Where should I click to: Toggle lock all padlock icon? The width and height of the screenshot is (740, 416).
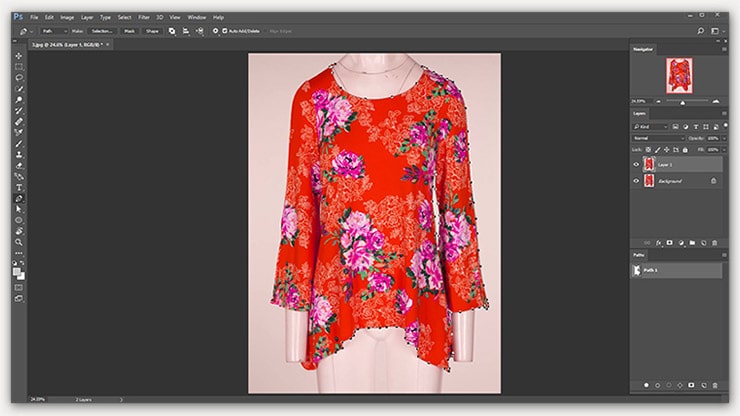[x=685, y=150]
